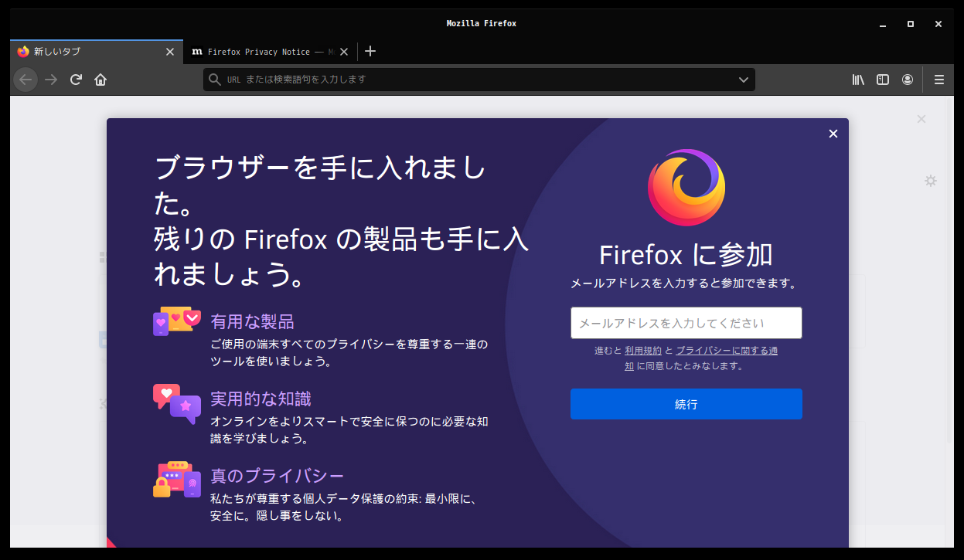The width and height of the screenshot is (964, 560).
Task: Switch to Firefox Privacy Notice tab
Action: [271, 52]
